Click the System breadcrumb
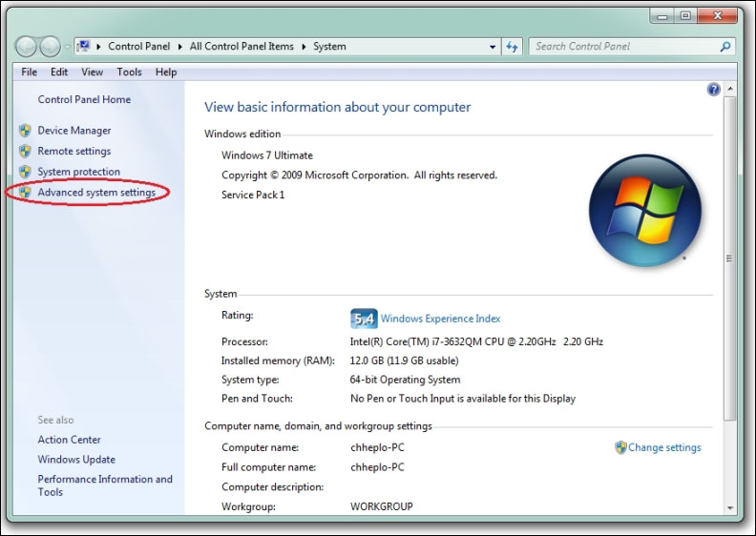This screenshot has height=536, width=756. tap(329, 46)
